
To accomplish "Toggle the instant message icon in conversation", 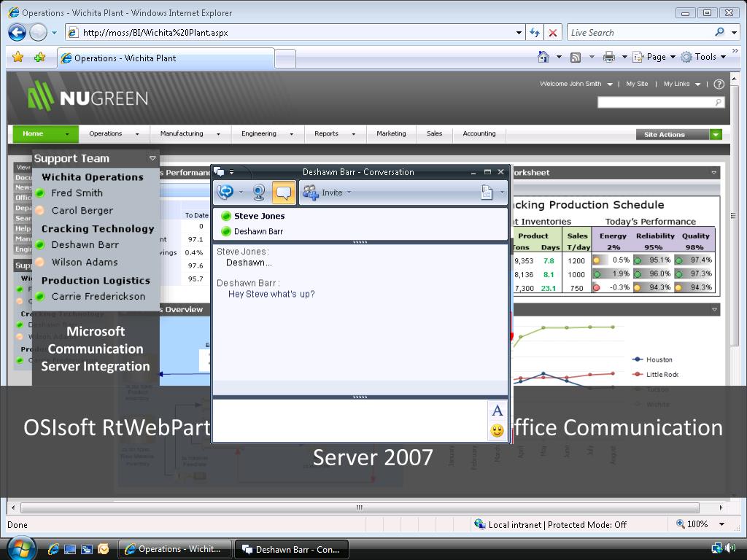I will pos(284,192).
